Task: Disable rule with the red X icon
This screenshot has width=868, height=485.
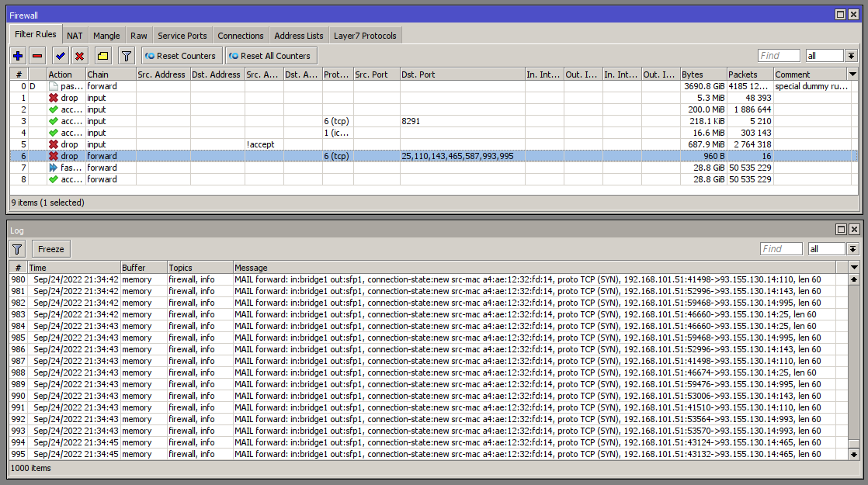Action: click(x=79, y=56)
